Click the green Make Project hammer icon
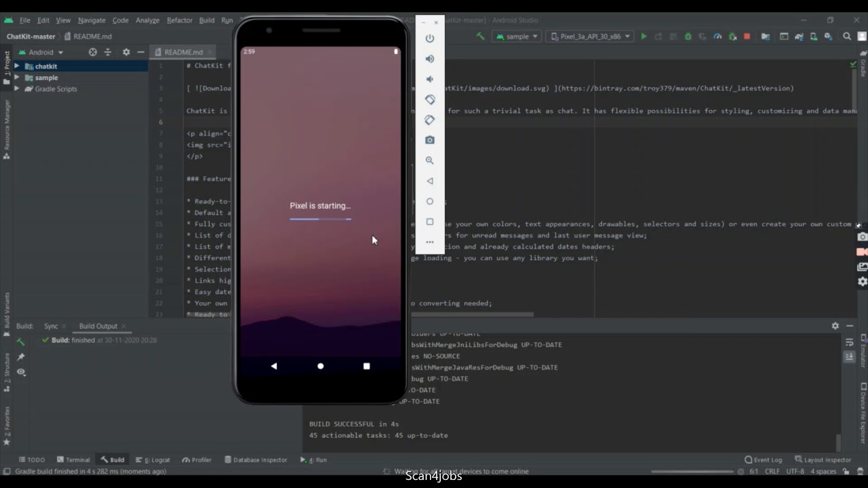Screen dimensions: 868x488 [x=480, y=37]
